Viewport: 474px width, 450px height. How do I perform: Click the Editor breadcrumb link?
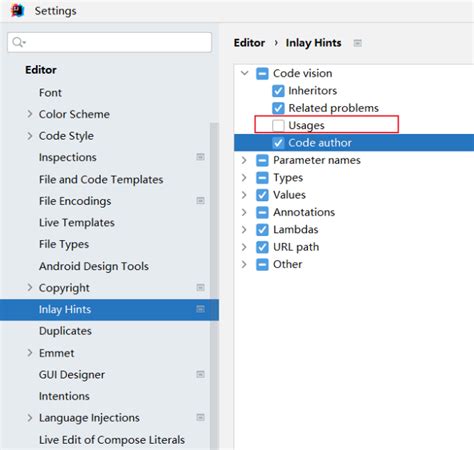(x=249, y=43)
